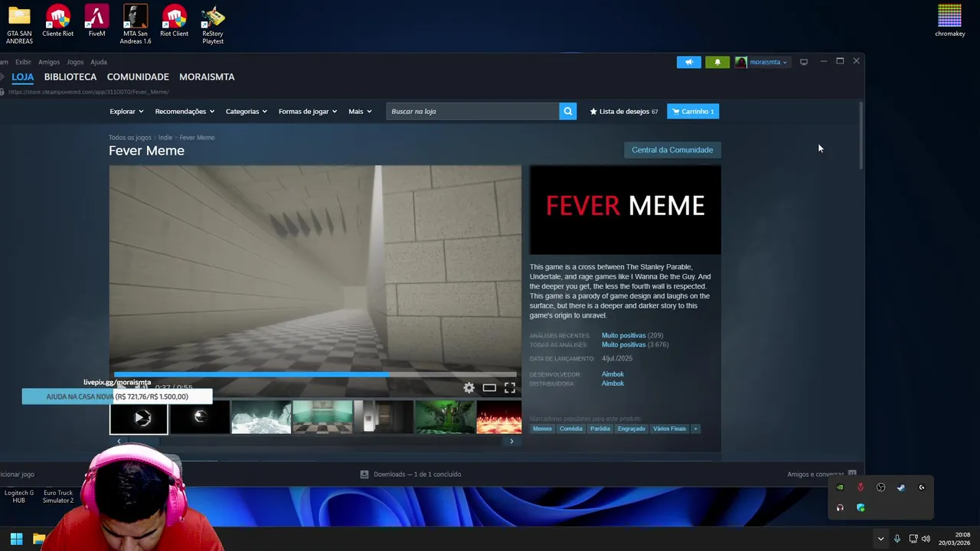Open Windows Start menu
This screenshot has width=980, height=551.
[x=16, y=539]
